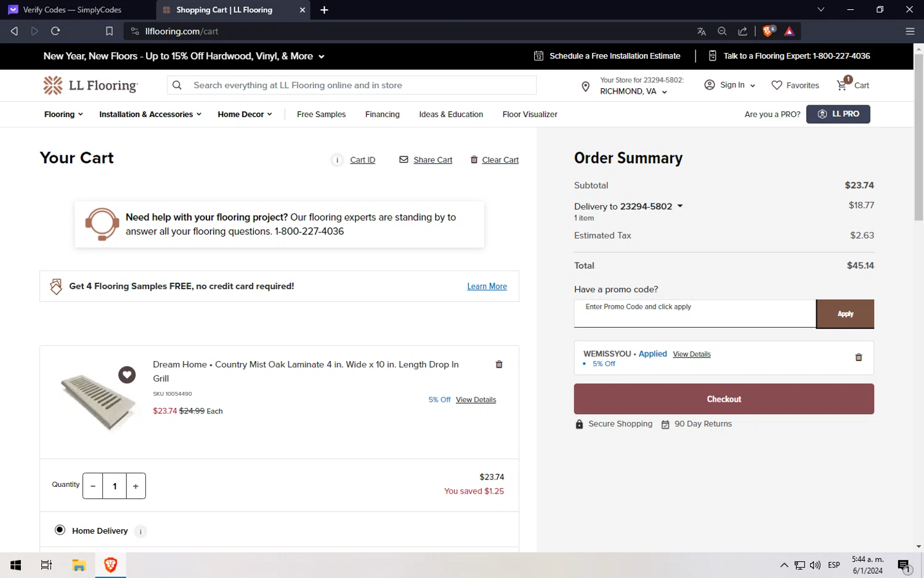924x578 pixels.
Task: Close the Shopping Cart tab
Action: pyautogui.click(x=302, y=10)
